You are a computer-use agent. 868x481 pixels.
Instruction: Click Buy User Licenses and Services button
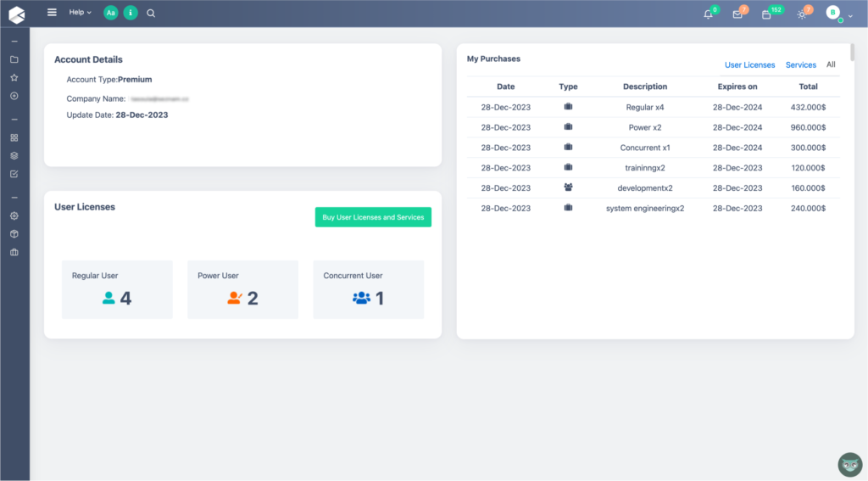373,217
